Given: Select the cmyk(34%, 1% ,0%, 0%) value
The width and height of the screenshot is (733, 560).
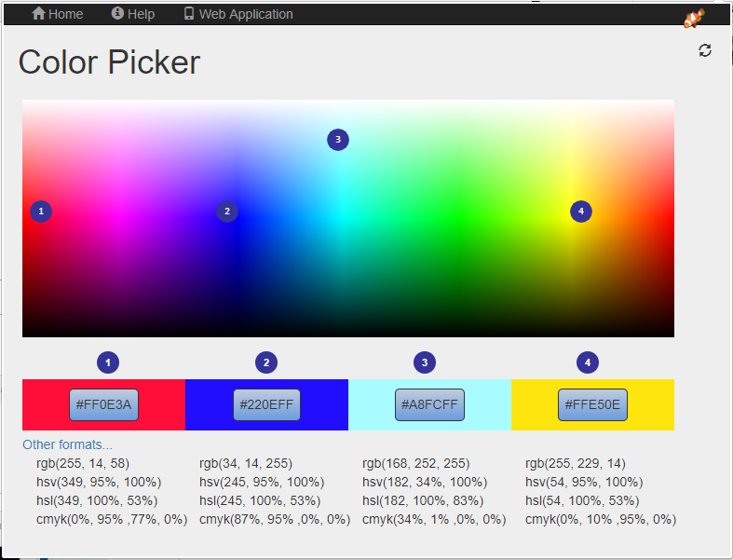Looking at the screenshot, I should pyautogui.click(x=434, y=519).
